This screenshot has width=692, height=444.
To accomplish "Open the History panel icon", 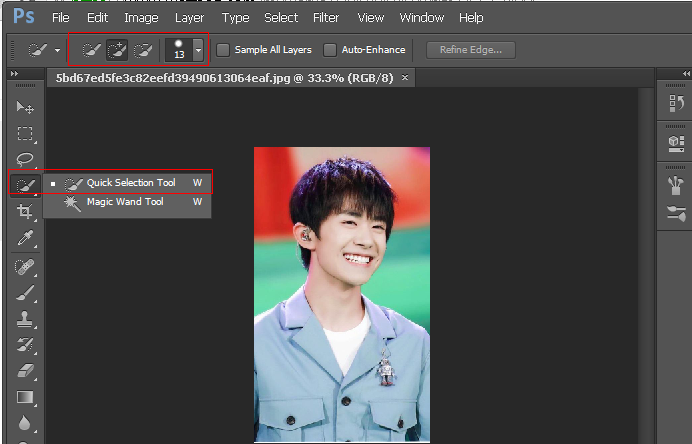I will coord(675,103).
